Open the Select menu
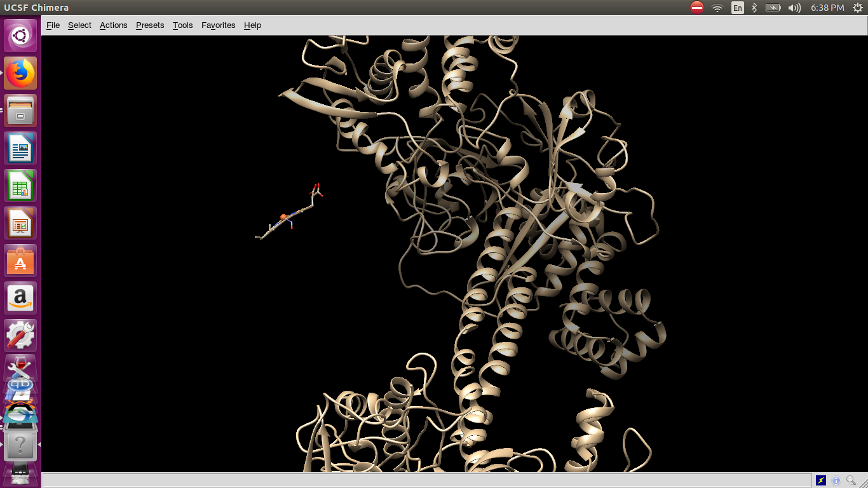Viewport: 868px width, 488px height. click(79, 25)
